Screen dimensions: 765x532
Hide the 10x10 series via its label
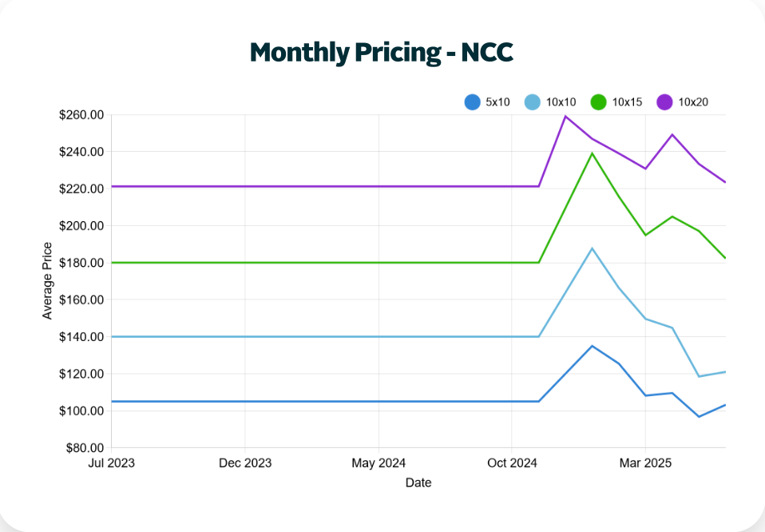(561, 101)
